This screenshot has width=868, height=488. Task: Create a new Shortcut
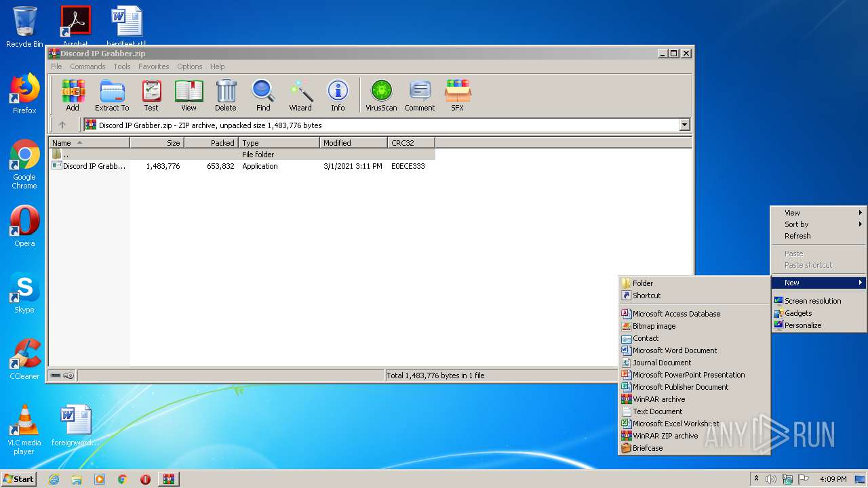[694, 296]
